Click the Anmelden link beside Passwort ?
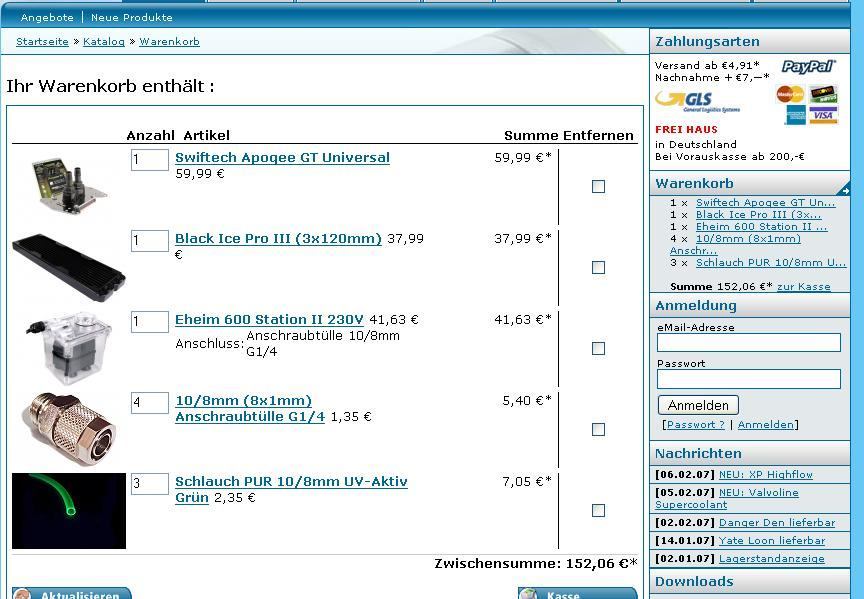Image resolution: width=864 pixels, height=599 pixels. coord(766,425)
